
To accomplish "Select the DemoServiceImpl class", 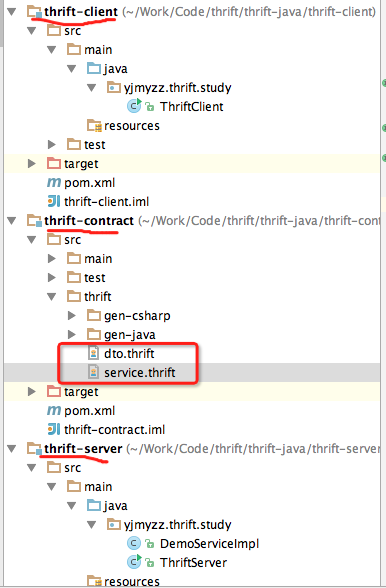I will click(209, 544).
